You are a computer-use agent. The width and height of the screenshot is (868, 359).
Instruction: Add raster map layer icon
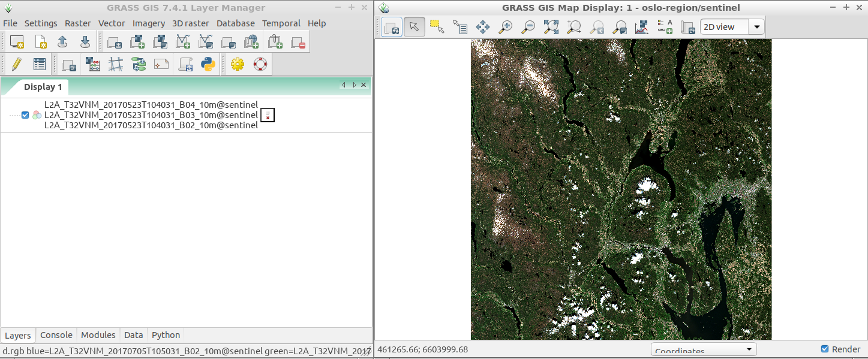click(137, 42)
